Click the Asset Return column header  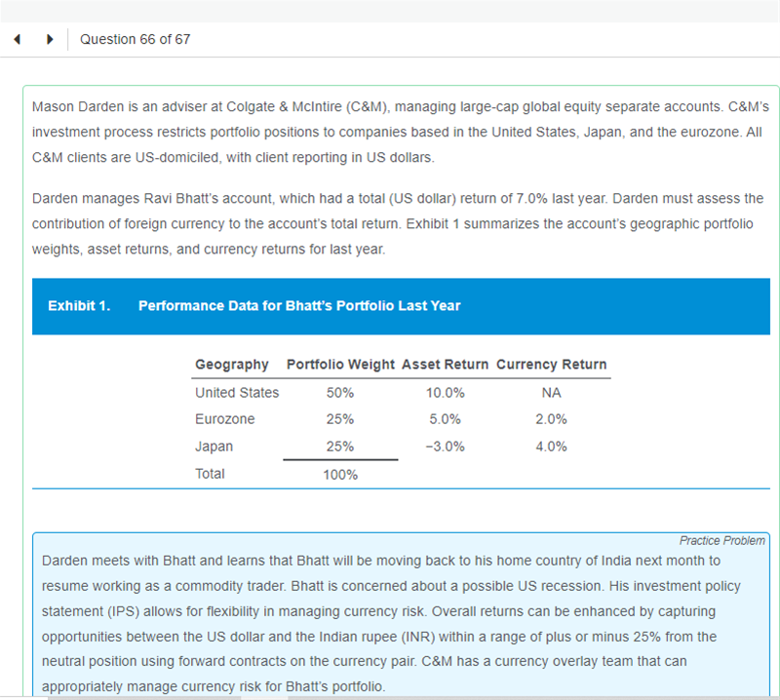pos(445,365)
